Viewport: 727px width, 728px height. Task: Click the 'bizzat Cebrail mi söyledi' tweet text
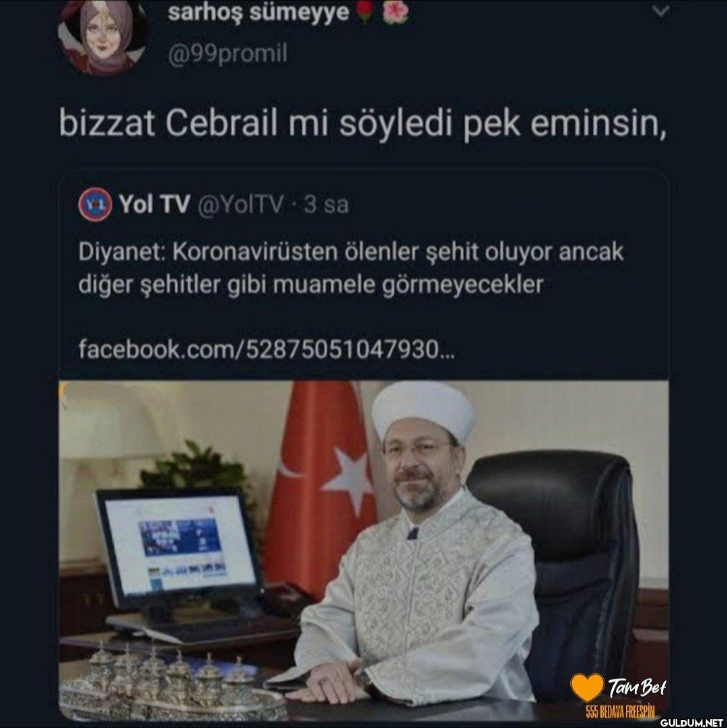(363, 123)
